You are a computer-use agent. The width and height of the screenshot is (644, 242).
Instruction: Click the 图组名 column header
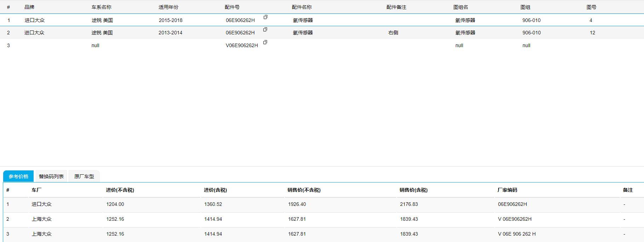pyautogui.click(x=460, y=7)
